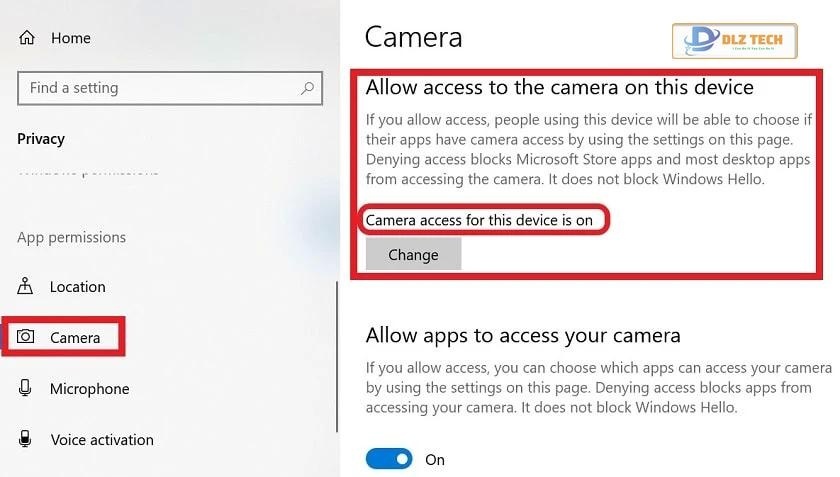This screenshot has width=840, height=477.
Task: Click the Location pin icon
Action: click(x=26, y=287)
